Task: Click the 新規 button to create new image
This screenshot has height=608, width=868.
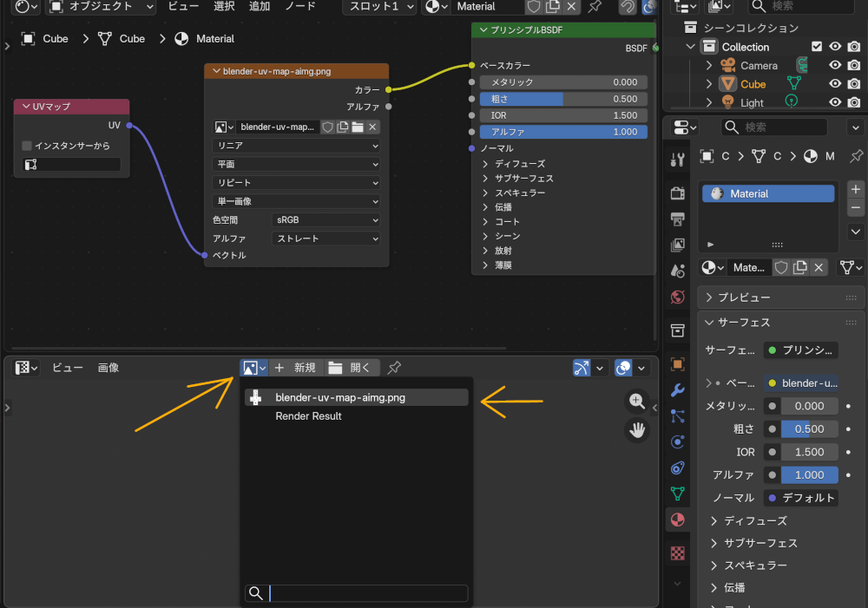Action: coord(296,367)
